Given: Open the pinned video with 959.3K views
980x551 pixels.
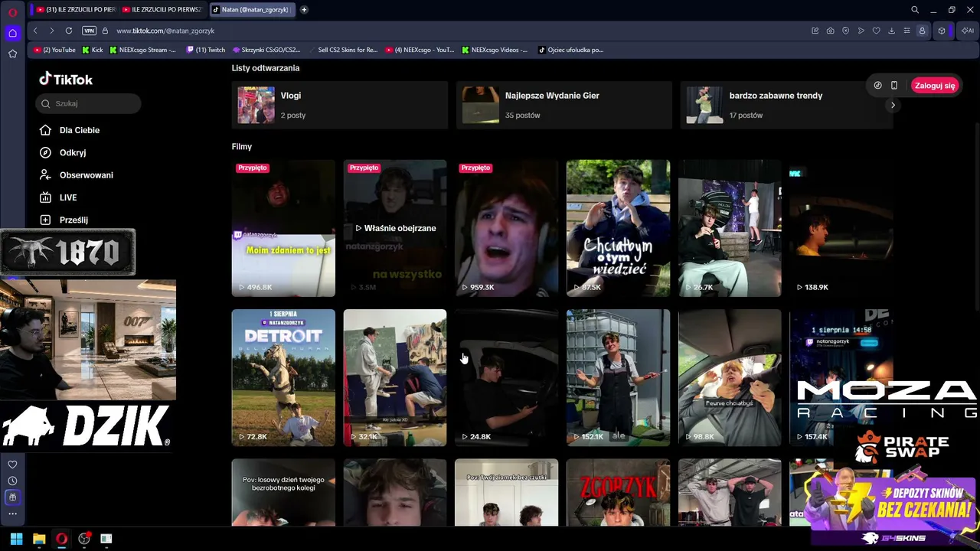Looking at the screenshot, I should pos(506,228).
